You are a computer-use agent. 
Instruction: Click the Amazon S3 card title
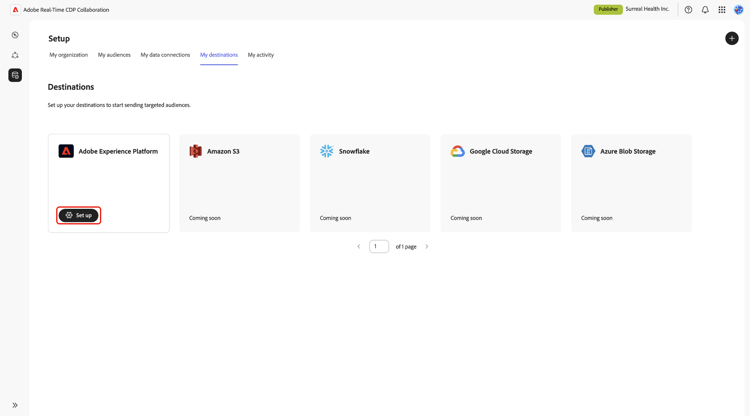[223, 152]
